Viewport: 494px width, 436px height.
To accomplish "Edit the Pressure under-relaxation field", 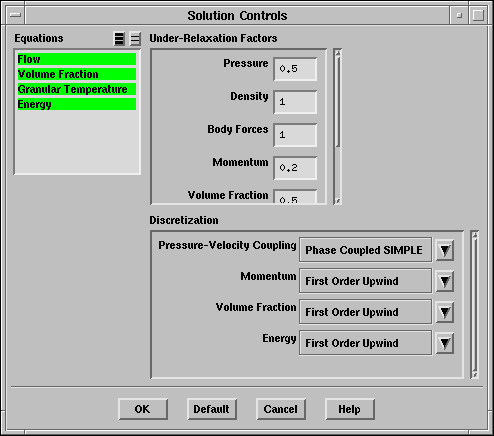I will (295, 69).
